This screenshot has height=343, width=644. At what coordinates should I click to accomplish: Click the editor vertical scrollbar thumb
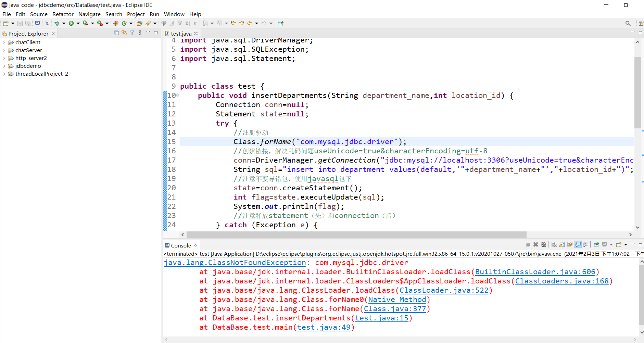[x=637, y=92]
